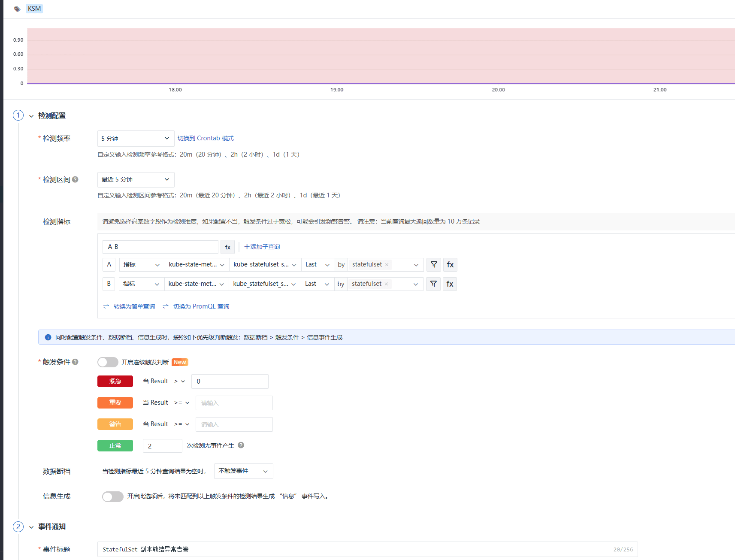Collapse the 事件通知 section
The image size is (735, 560).
tap(31, 527)
